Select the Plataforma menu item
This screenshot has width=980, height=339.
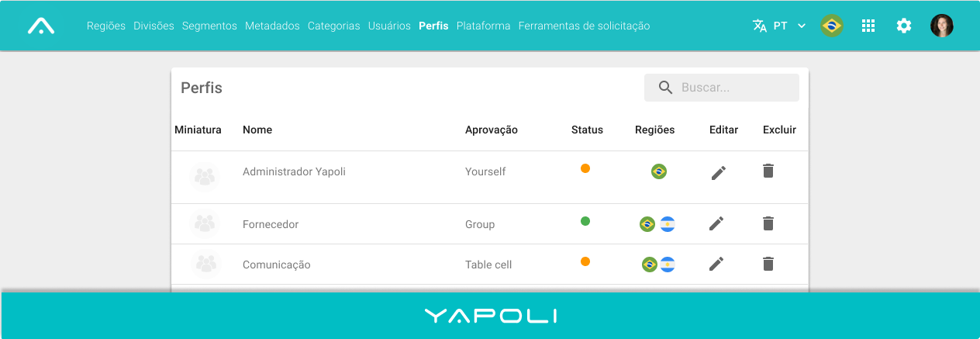(x=484, y=26)
